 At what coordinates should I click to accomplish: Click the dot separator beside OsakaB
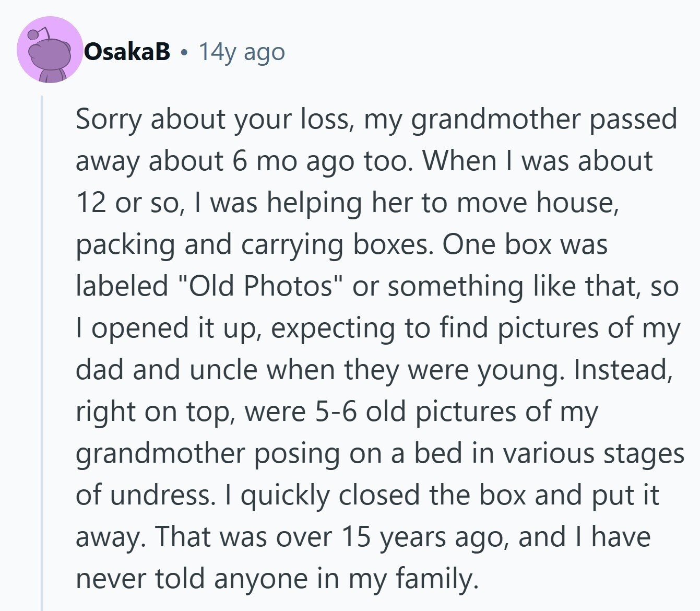[184, 52]
